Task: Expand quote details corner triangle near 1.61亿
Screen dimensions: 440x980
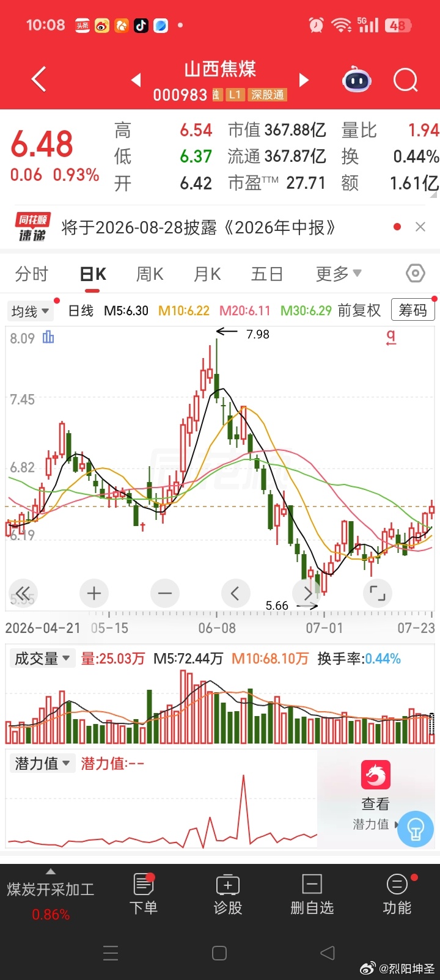Action: tap(435, 195)
